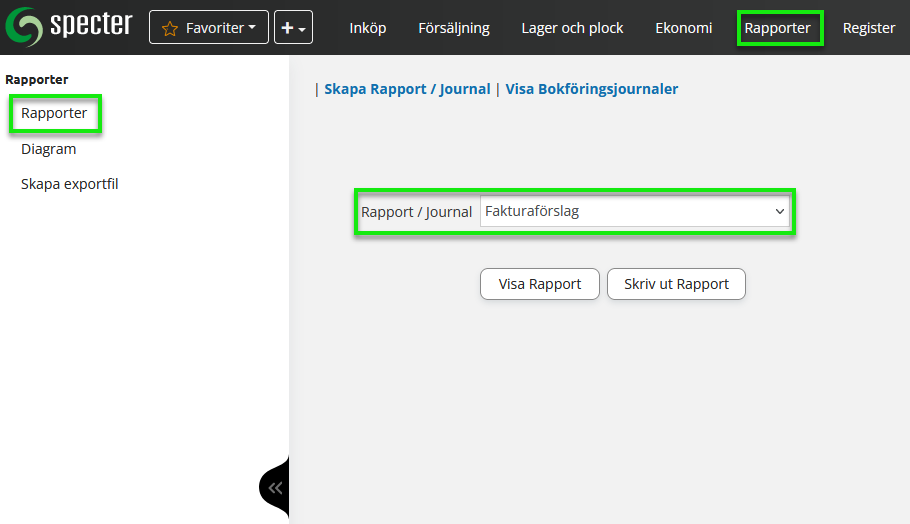The image size is (910, 524).
Task: Open the Register menu
Action: coord(868,28)
